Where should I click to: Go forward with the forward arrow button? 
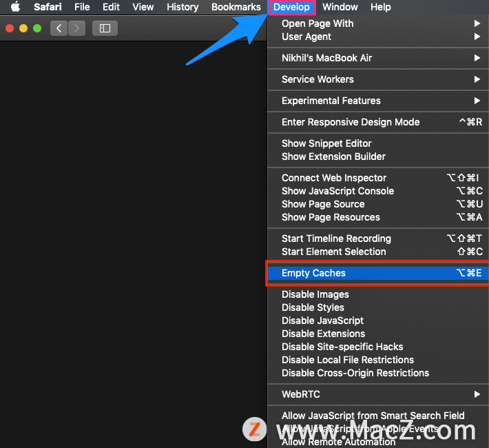[76, 28]
